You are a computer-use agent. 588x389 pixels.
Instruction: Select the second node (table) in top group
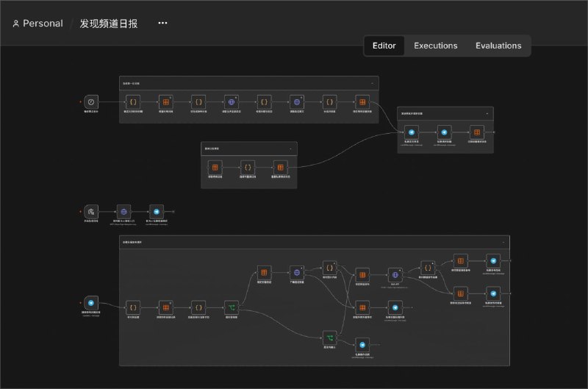point(166,102)
